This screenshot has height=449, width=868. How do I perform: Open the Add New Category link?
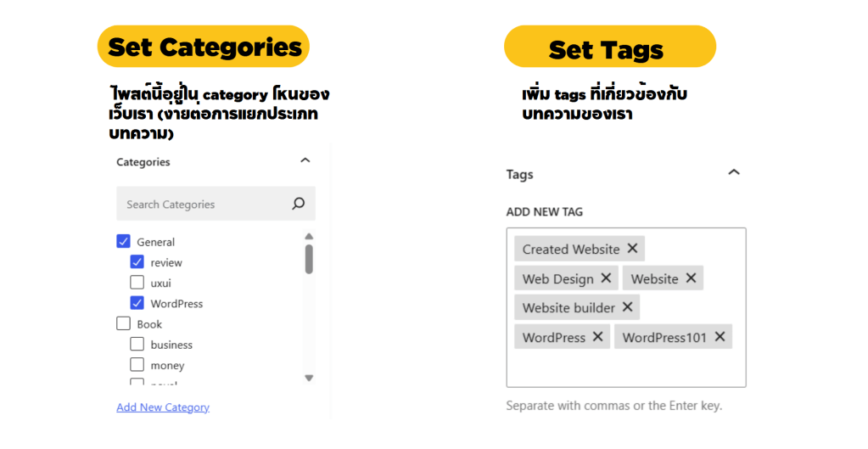(163, 407)
